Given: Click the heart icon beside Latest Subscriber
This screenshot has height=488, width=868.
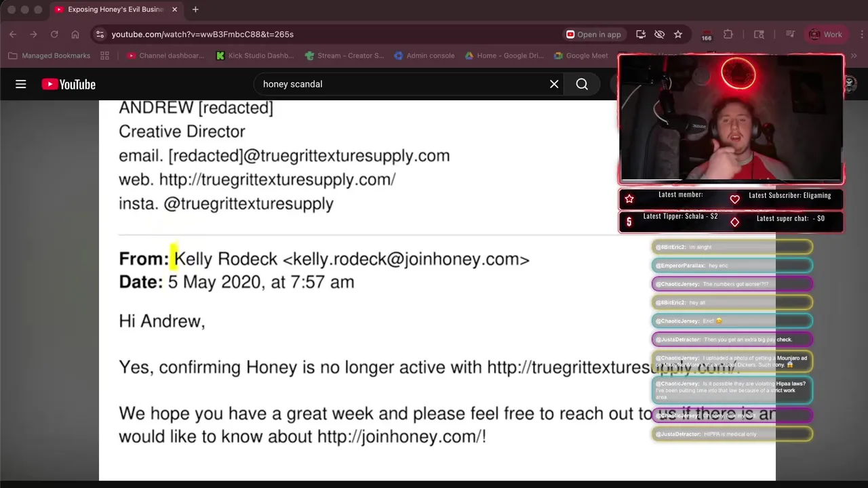Looking at the screenshot, I should tap(734, 199).
